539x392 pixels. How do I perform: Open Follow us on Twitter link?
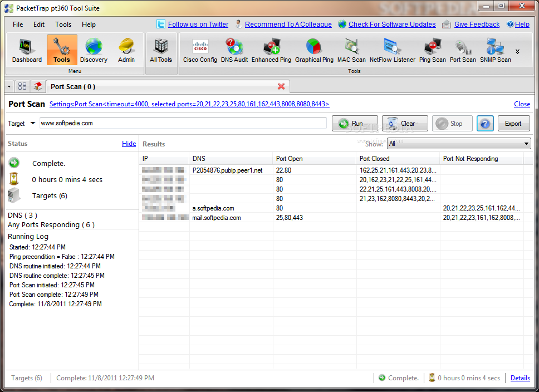point(198,24)
